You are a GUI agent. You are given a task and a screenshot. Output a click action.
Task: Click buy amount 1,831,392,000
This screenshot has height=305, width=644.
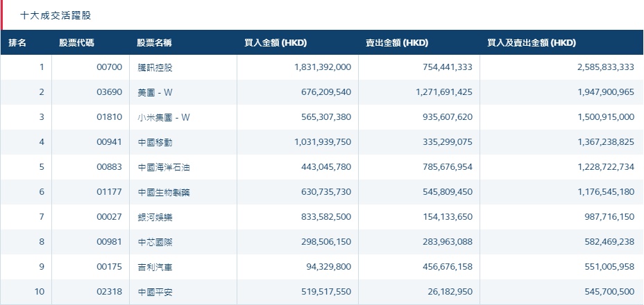pyautogui.click(x=323, y=67)
